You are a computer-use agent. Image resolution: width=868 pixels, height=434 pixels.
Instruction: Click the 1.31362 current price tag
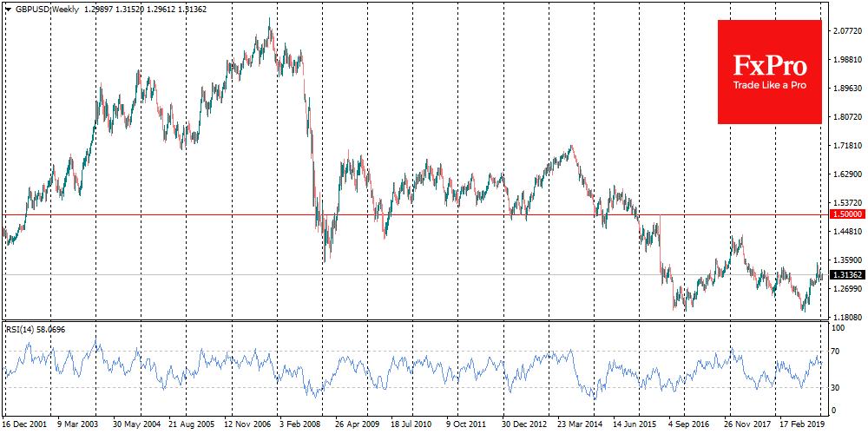tap(847, 274)
